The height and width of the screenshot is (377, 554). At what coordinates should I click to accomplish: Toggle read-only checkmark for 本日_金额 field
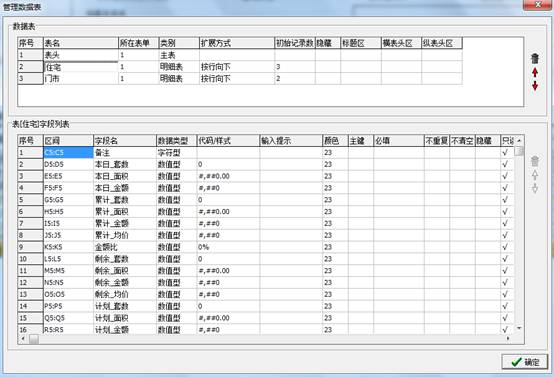[x=505, y=188]
